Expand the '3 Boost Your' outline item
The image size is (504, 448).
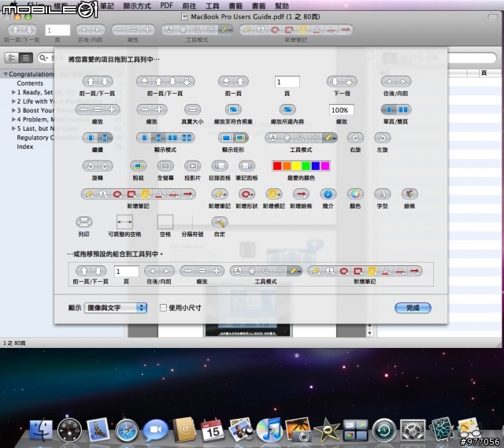(x=13, y=110)
